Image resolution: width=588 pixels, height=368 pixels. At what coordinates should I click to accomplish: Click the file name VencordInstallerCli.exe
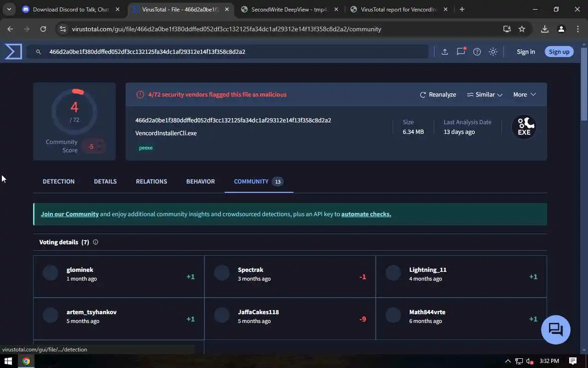[166, 133]
